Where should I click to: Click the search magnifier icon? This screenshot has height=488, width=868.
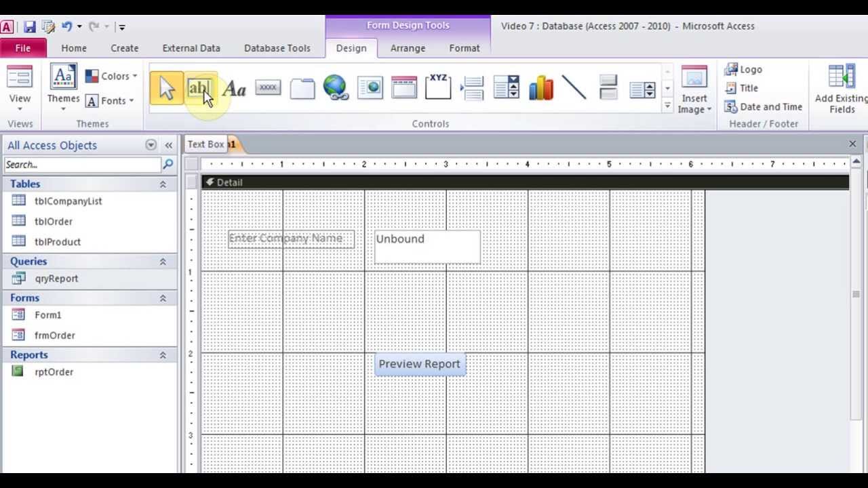(x=167, y=164)
